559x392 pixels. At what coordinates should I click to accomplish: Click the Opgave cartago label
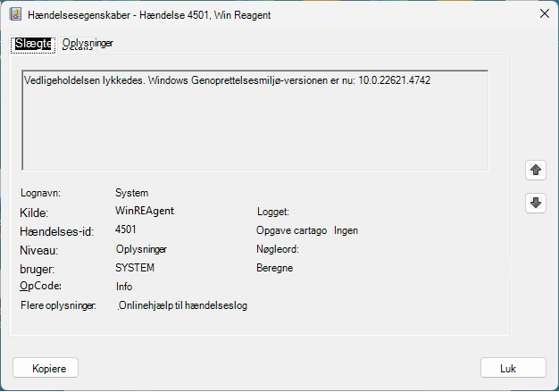(292, 230)
